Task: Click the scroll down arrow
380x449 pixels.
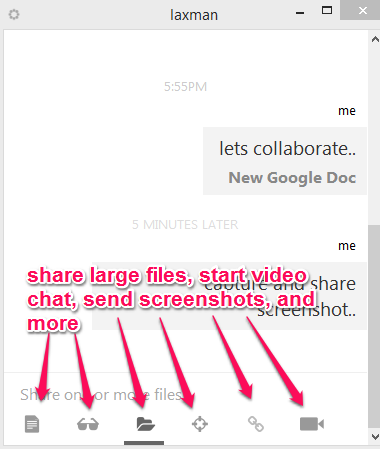Action: (375, 436)
